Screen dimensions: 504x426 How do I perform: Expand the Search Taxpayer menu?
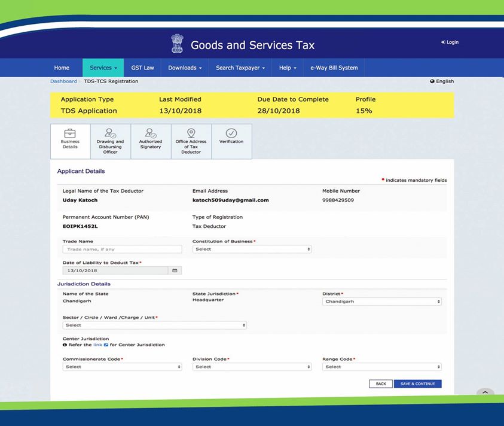240,68
